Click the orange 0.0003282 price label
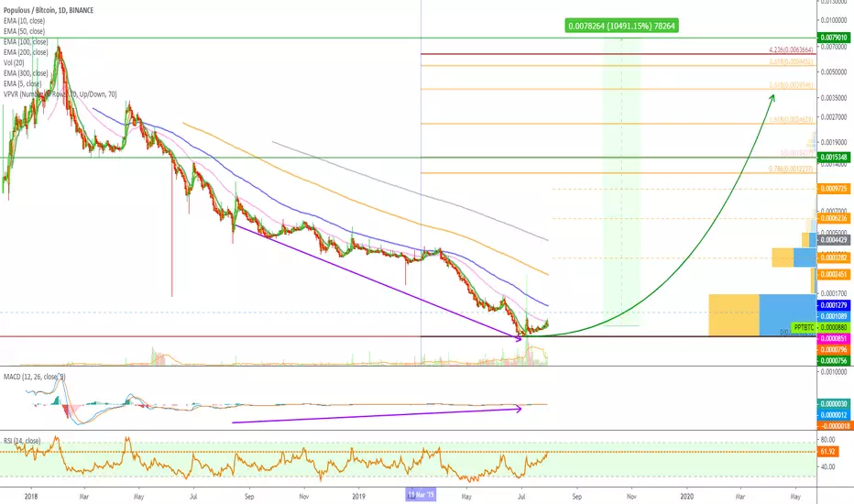This screenshot has width=854, height=504. 834,257
